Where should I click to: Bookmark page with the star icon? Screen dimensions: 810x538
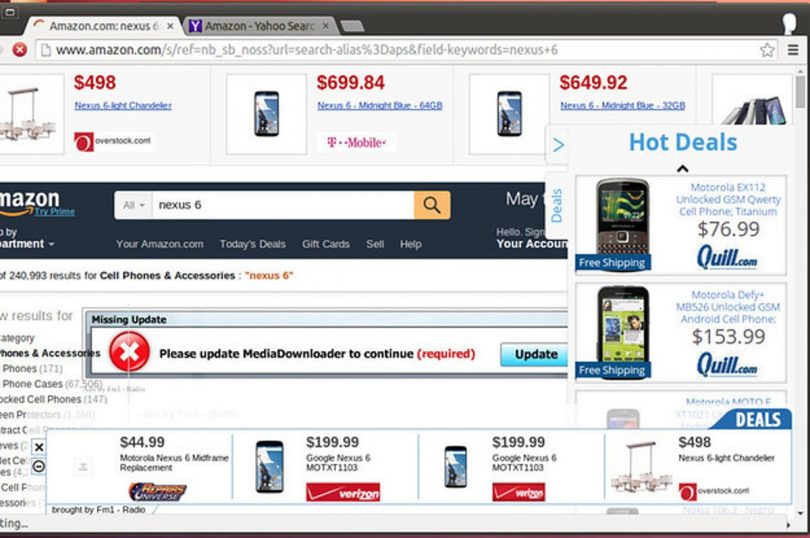coord(767,50)
